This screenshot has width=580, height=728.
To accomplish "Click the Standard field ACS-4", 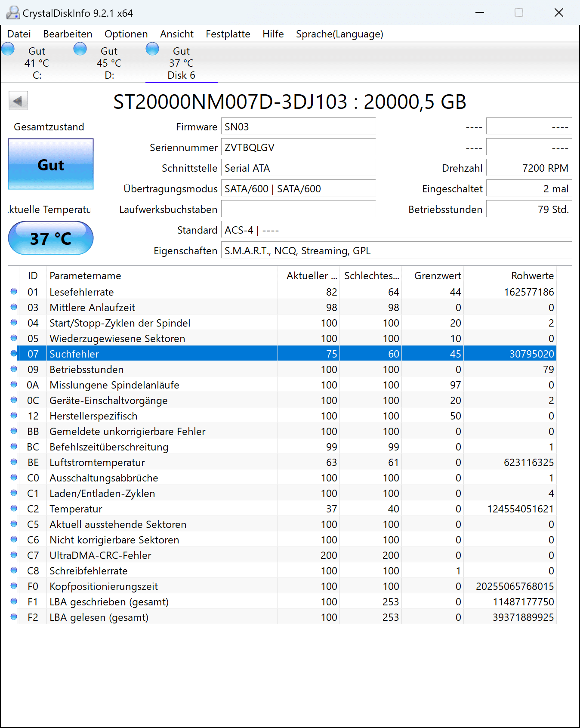I will (x=396, y=230).
